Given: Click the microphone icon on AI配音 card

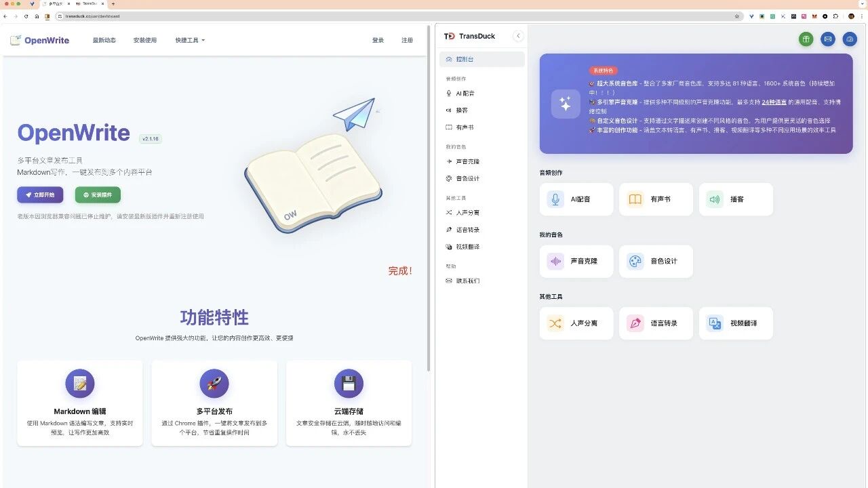Looking at the screenshot, I should tap(555, 199).
